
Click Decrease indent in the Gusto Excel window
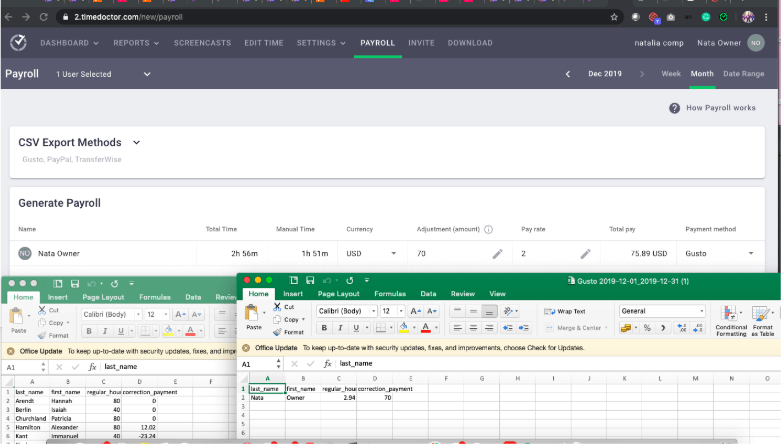[x=508, y=328]
